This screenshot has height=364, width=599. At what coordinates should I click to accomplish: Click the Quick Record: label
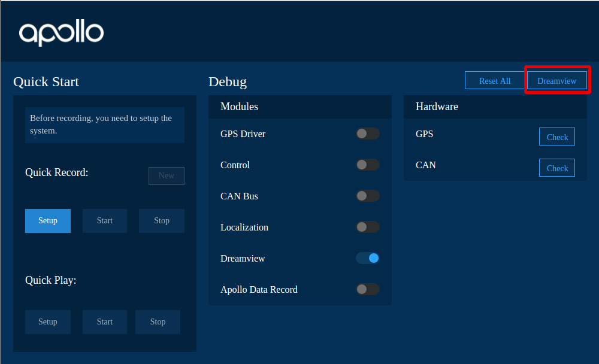pos(56,172)
